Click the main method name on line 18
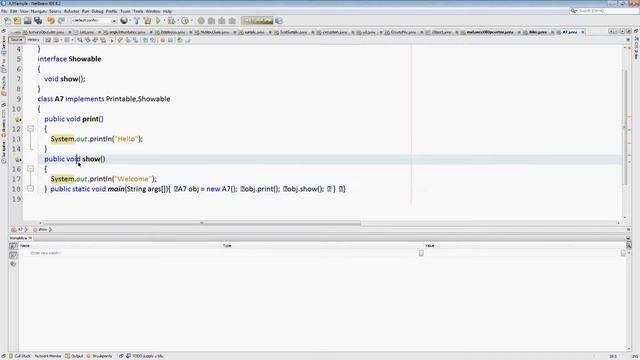The image size is (640, 360). tap(116, 189)
